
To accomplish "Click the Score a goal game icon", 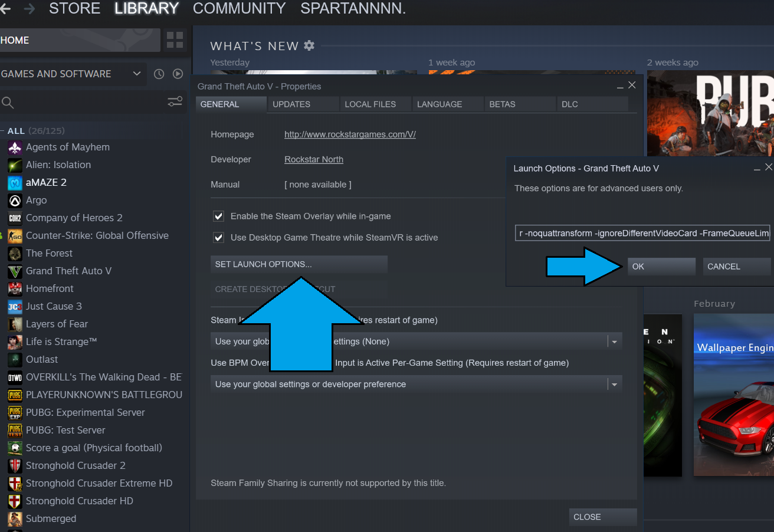I will 15,448.
